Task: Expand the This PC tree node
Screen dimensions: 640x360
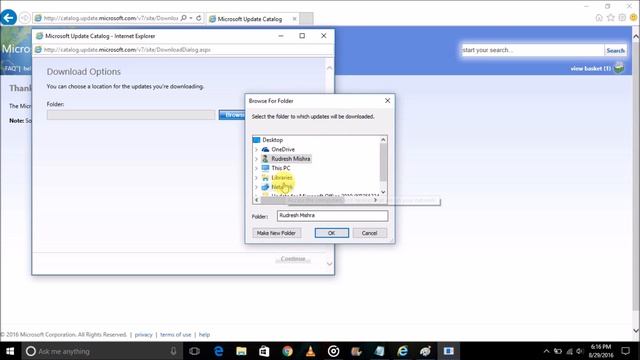Action: pos(256,168)
